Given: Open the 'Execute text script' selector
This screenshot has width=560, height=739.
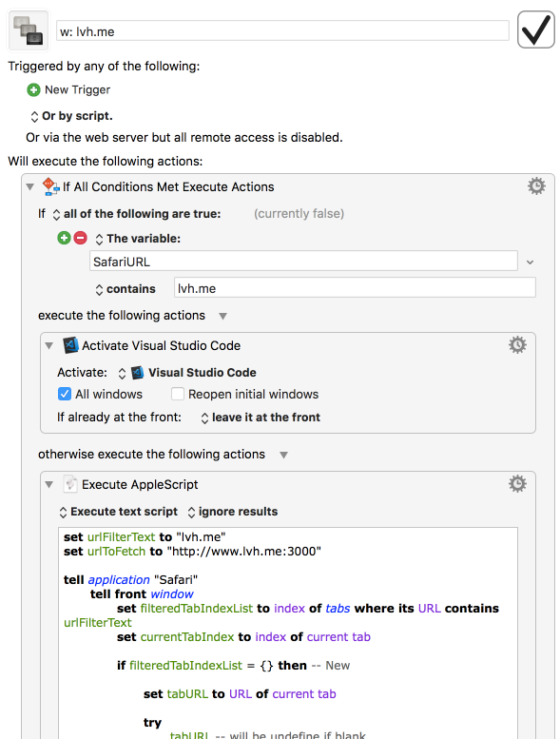Looking at the screenshot, I should [x=119, y=512].
